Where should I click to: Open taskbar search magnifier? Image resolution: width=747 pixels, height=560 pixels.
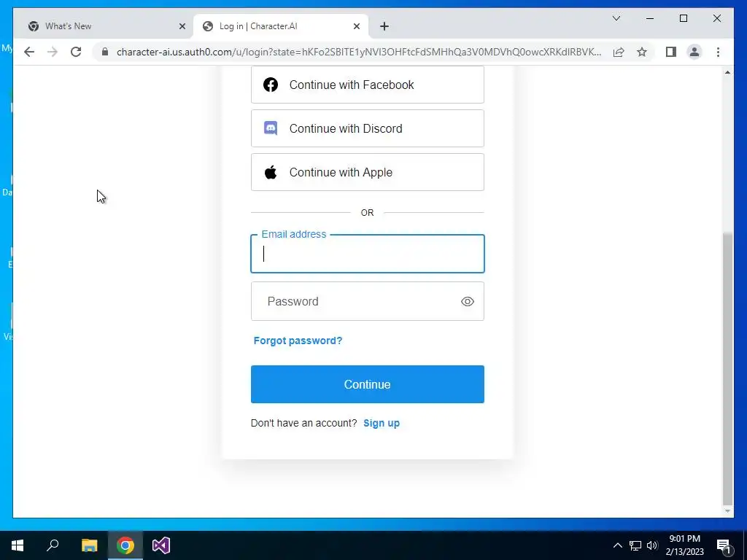[53, 545]
